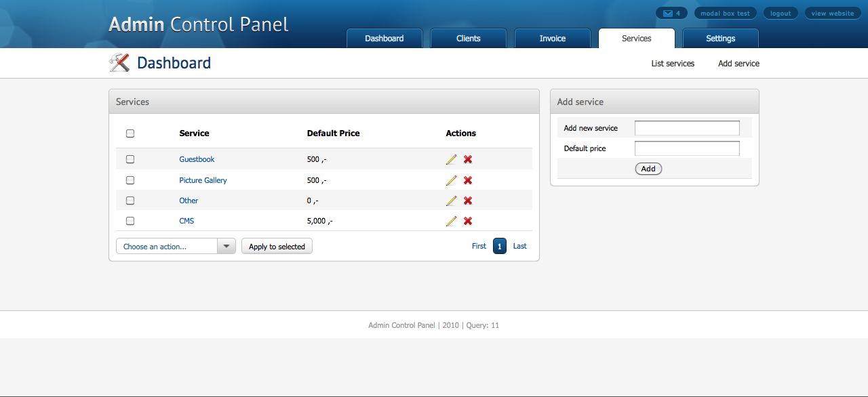Click the Apply to selected button
Screen dimensions: 868x397
pyautogui.click(x=277, y=246)
